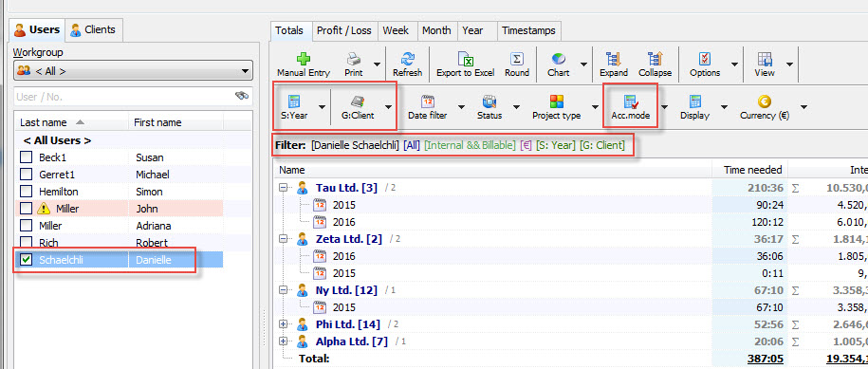Image resolution: width=868 pixels, height=369 pixels.
Task: Click the Name column header
Action: tap(492, 170)
